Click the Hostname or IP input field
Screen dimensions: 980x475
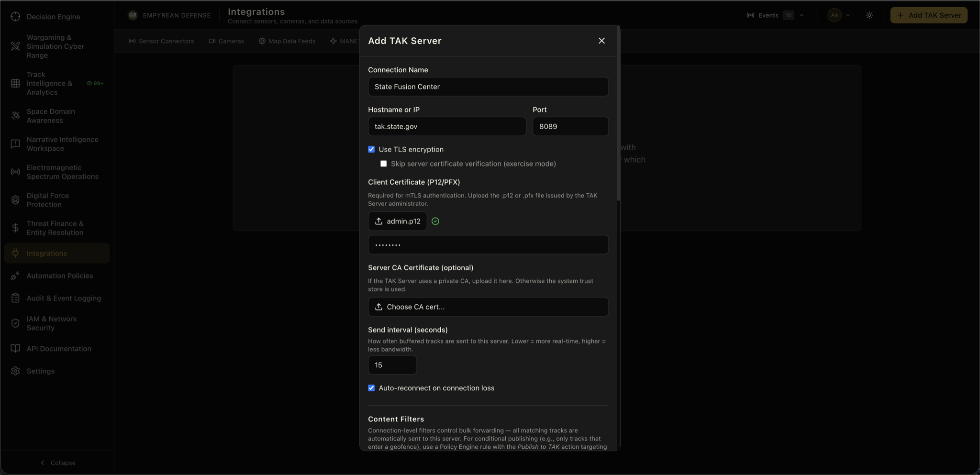pyautogui.click(x=447, y=127)
